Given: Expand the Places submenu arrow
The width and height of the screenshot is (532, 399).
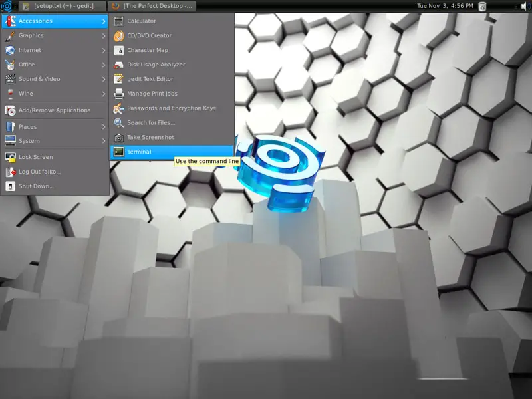Looking at the screenshot, I should click(x=104, y=127).
